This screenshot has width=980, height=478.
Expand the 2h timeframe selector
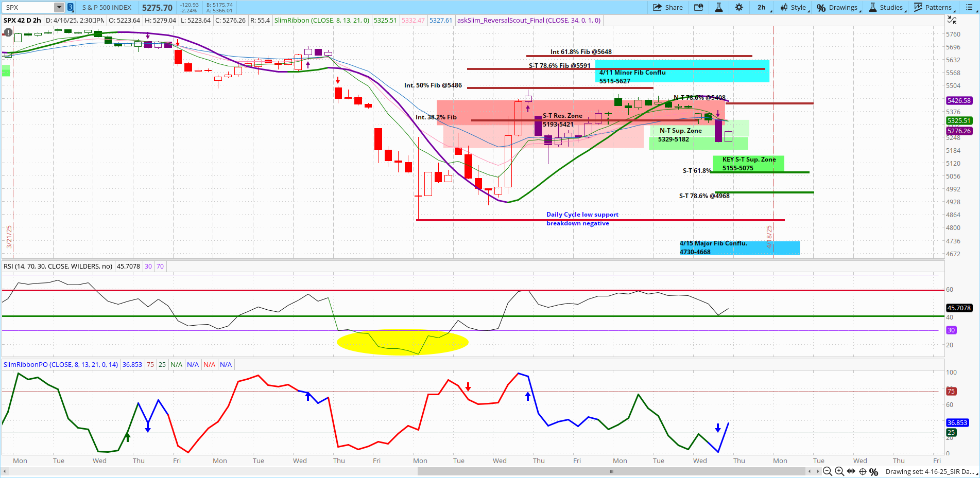(762, 7)
